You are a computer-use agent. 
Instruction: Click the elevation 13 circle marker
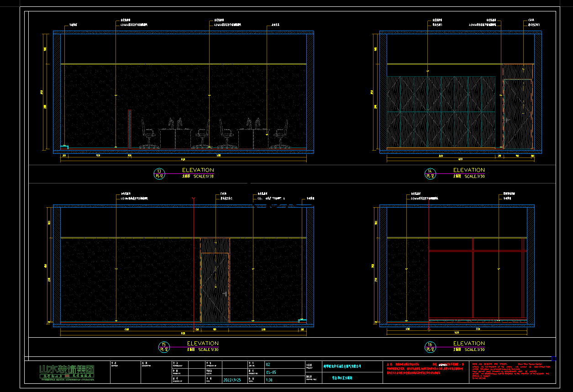coord(159,173)
